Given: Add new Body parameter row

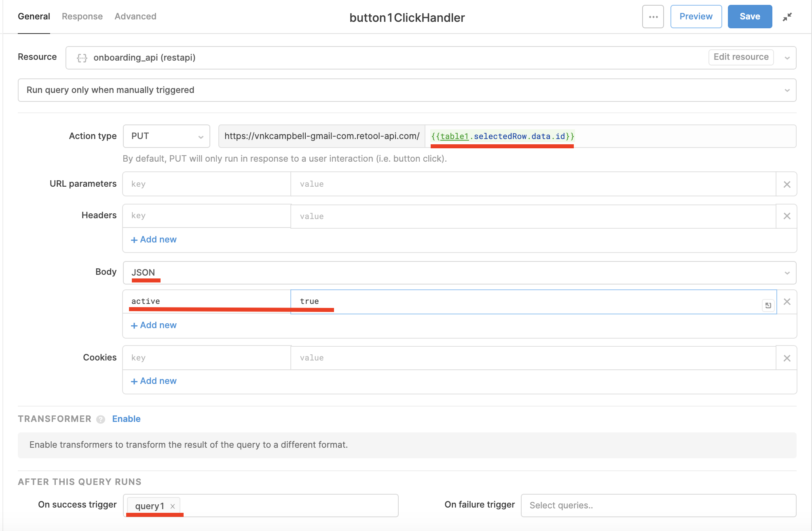Looking at the screenshot, I should coord(154,325).
